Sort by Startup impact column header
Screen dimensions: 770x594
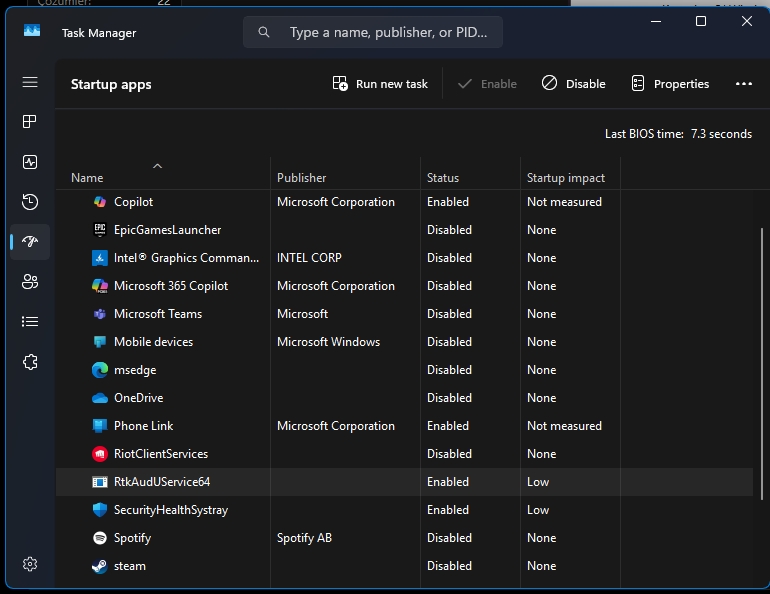[566, 178]
